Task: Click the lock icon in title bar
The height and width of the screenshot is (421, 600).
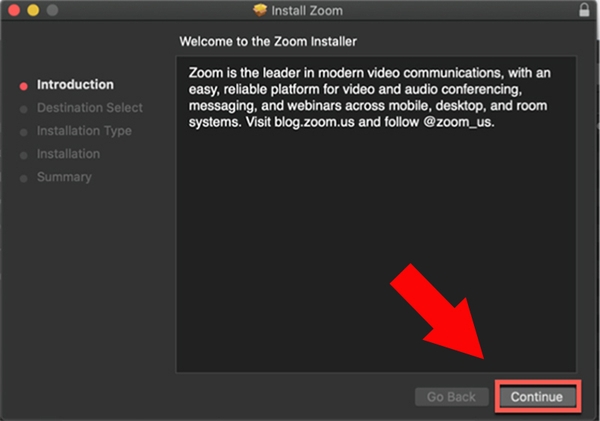Action: click(x=584, y=10)
